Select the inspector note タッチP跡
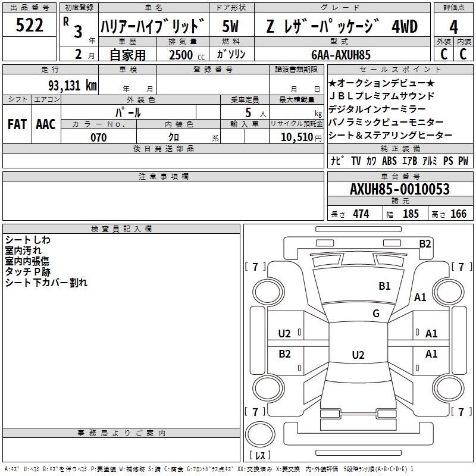This screenshot has height=476, width=476. 27,272
